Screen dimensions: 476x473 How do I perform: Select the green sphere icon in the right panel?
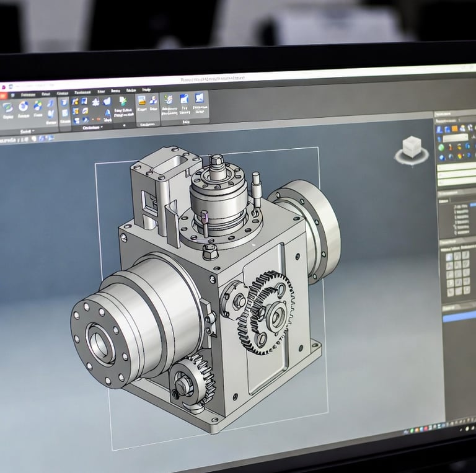coord(441,148)
